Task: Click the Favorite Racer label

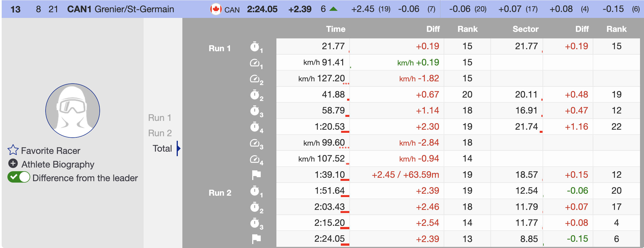Action: tap(51, 151)
